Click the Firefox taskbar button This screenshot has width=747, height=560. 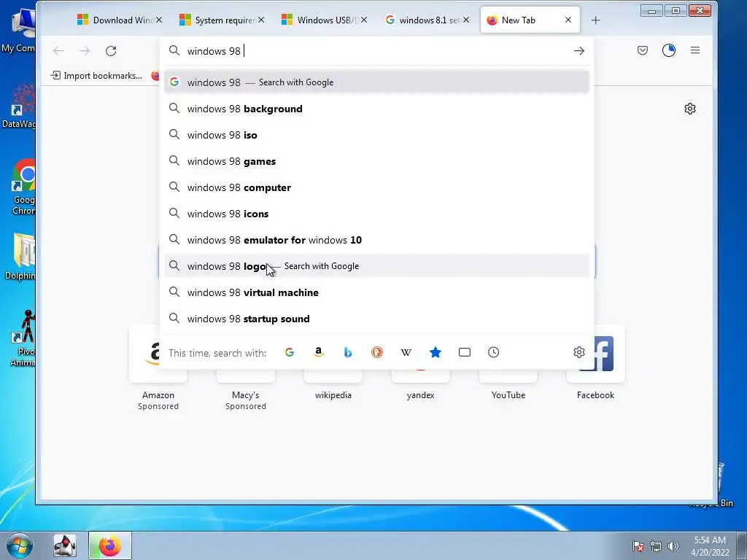110,545
